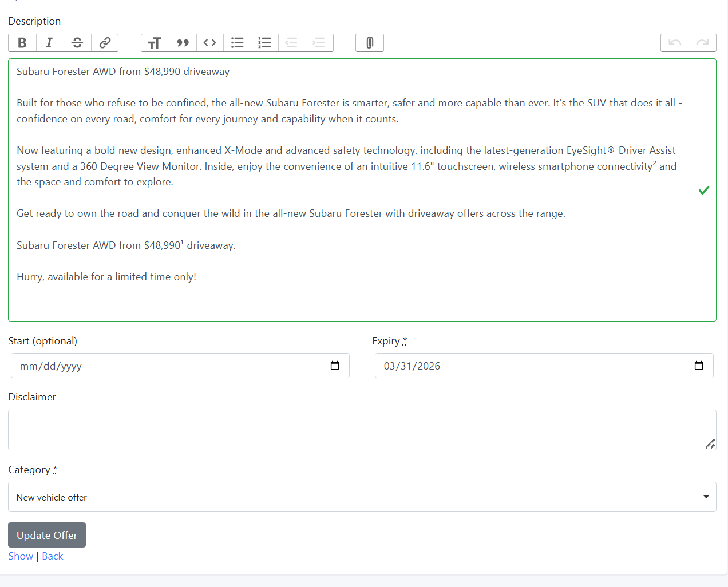This screenshot has width=728, height=587.
Task: Click in the Disclaimer text area
Action: click(x=362, y=430)
